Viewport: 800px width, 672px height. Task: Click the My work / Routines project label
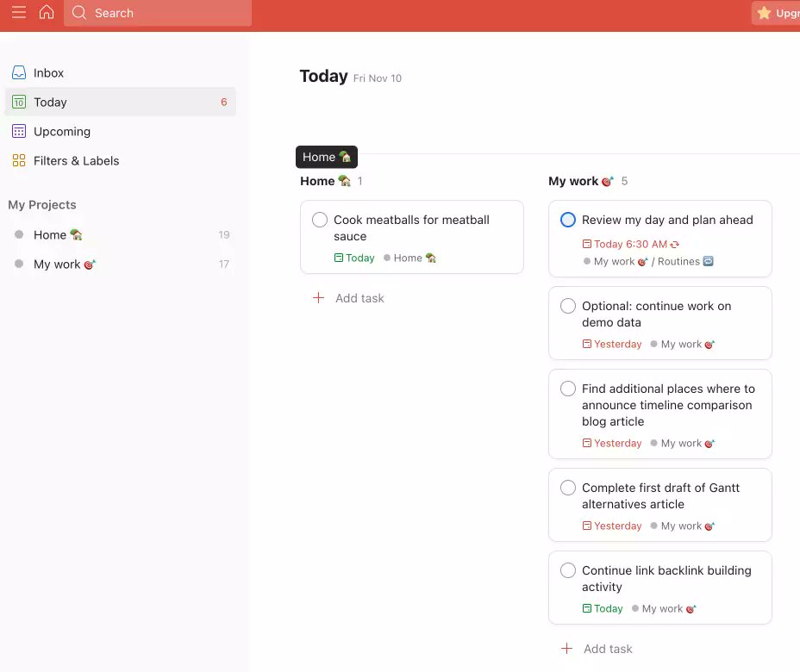648,262
